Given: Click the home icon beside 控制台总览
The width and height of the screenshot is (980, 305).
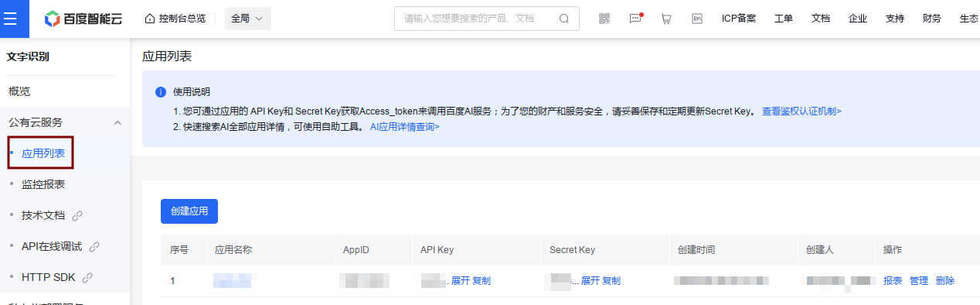Looking at the screenshot, I should point(150,19).
